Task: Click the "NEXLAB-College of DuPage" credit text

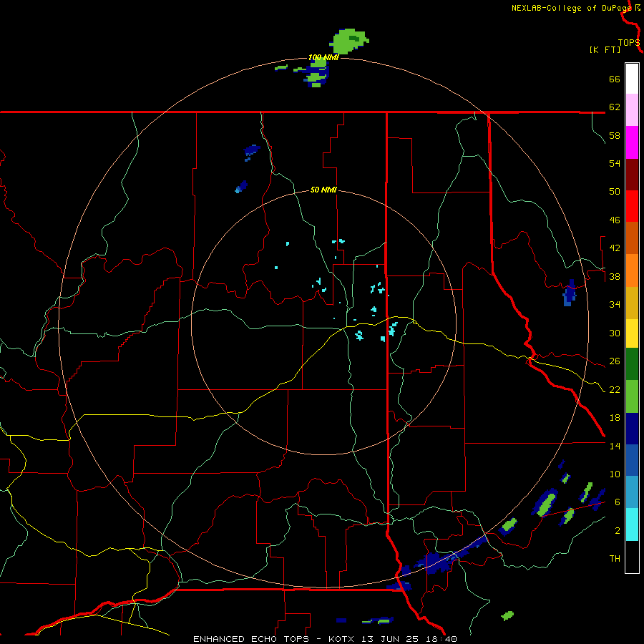Action: (x=572, y=8)
